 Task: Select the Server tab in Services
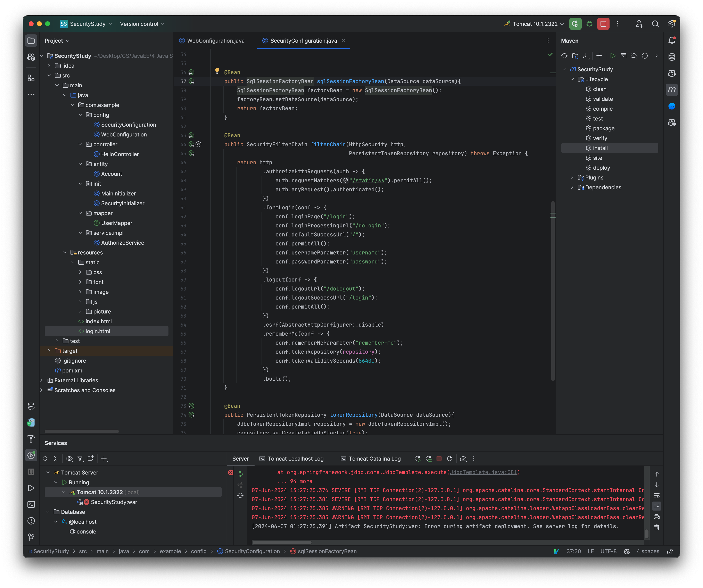240,459
